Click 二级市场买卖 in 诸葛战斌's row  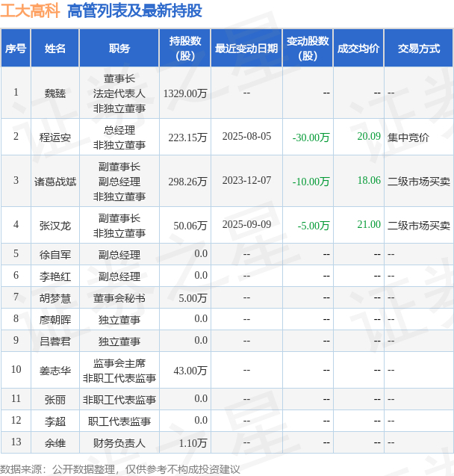[419, 182]
